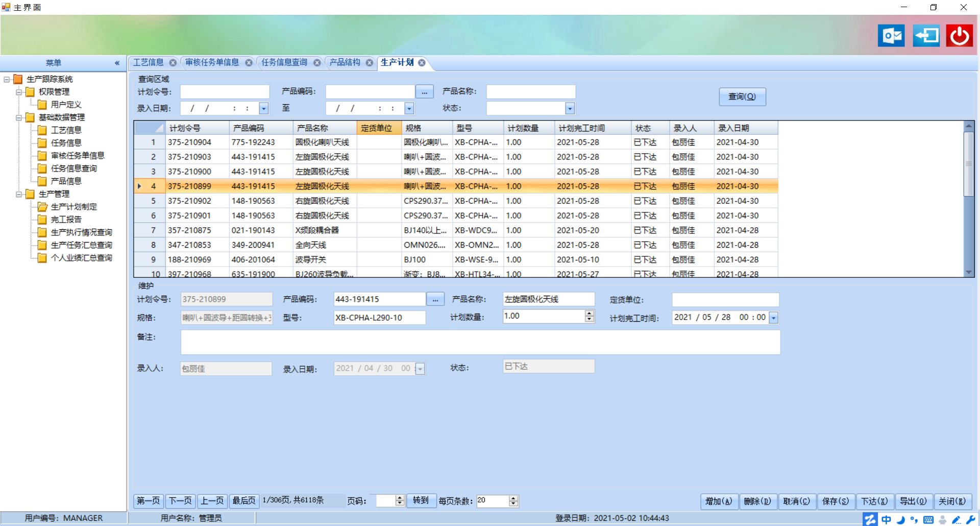The height and width of the screenshot is (526, 980).
Task: Click the 下达(X) button
Action: 874,501
